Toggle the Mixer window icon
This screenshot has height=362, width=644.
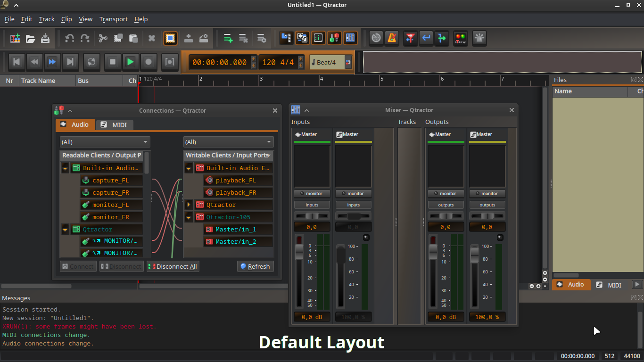(350, 38)
